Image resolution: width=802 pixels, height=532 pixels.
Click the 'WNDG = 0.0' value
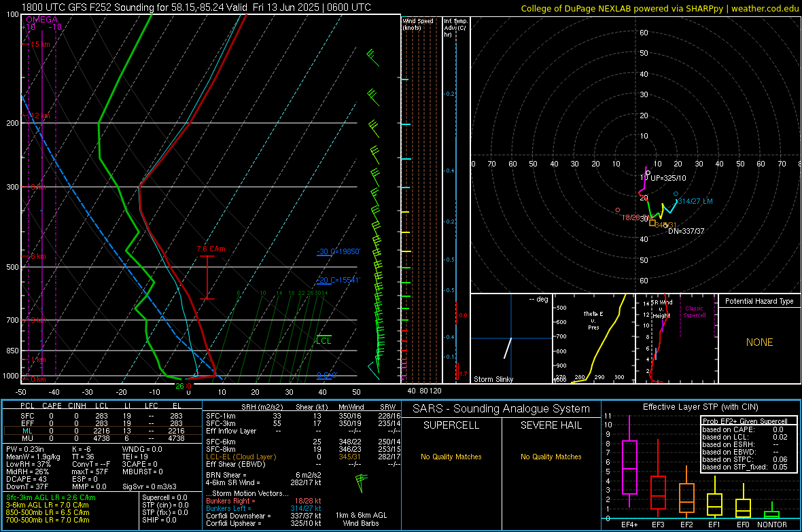click(142, 449)
